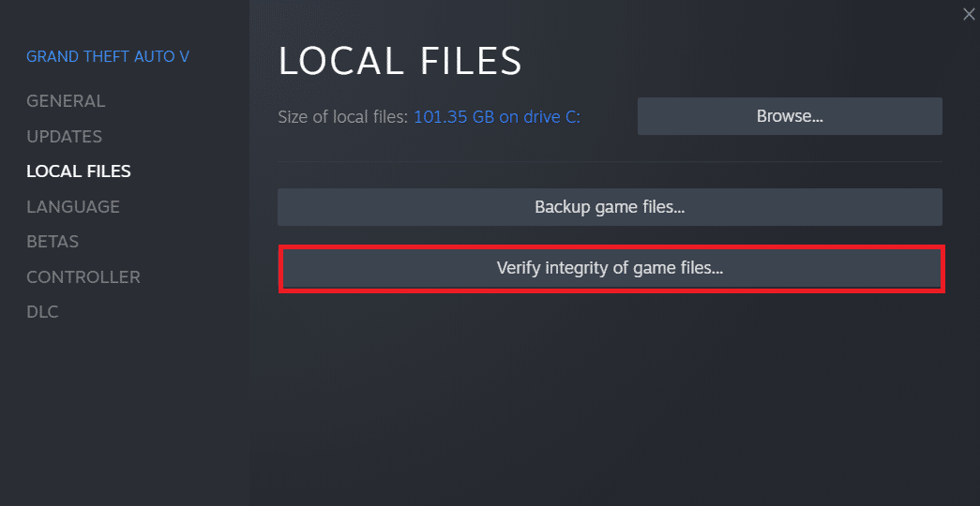The image size is (980, 506).
Task: Click Verify integrity of game files...
Action: (x=610, y=269)
